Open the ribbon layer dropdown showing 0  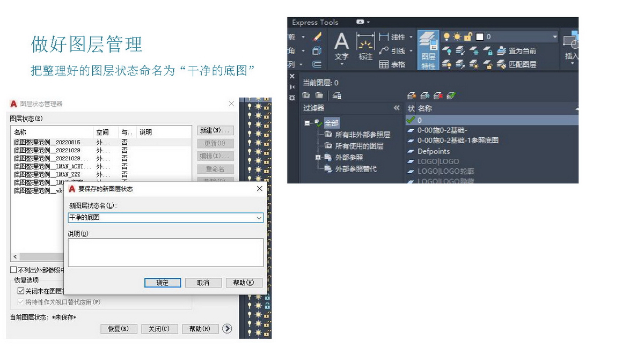pos(555,37)
